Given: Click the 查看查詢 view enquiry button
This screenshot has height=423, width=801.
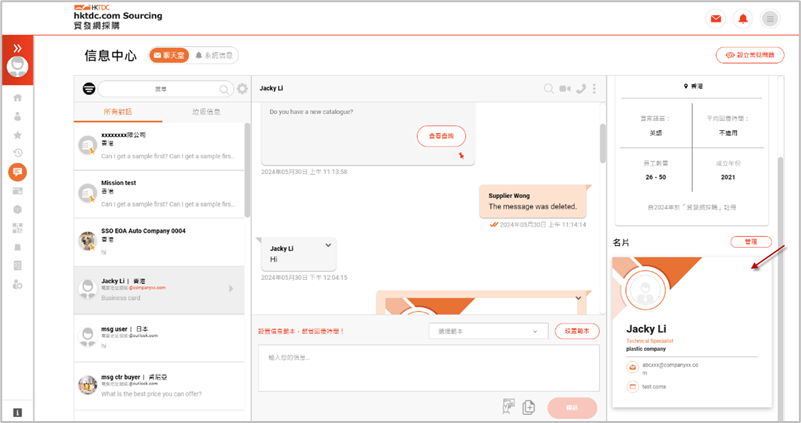Looking at the screenshot, I should click(x=441, y=136).
